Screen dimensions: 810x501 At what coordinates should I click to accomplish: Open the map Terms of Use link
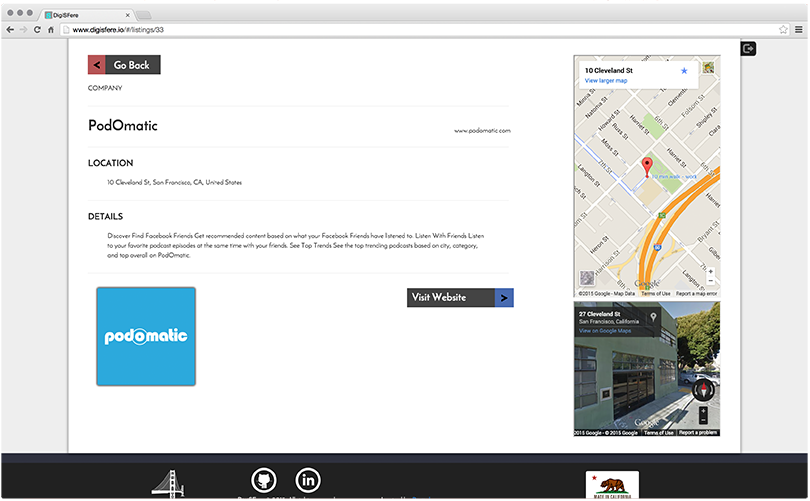[656, 293]
